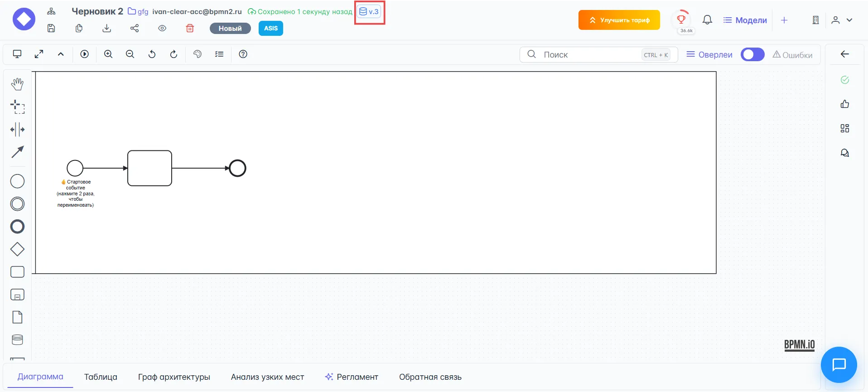Expand the user account dropdown
868x392 pixels.
coord(842,20)
